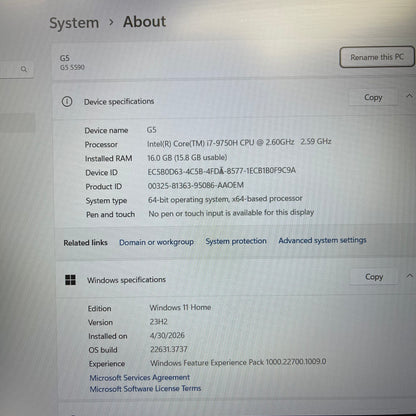Click the Processor label

pos(101,145)
